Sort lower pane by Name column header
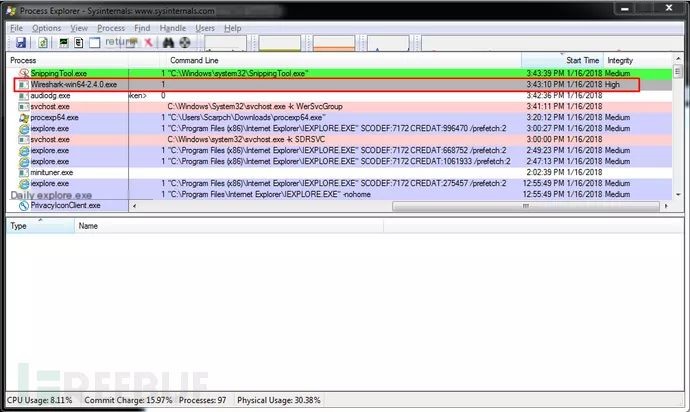This screenshot has width=690, height=412. coord(229,226)
